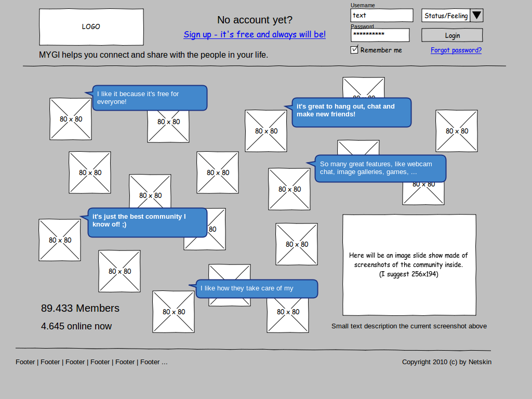
Task: Follow the Forgot password? link
Action: tap(456, 50)
